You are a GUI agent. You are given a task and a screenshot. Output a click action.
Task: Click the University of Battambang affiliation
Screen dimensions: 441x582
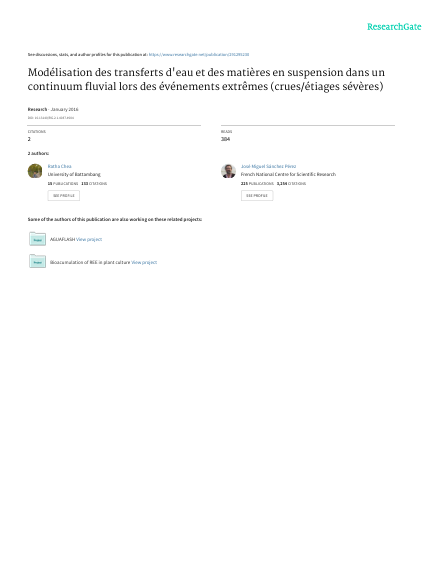click(74, 174)
